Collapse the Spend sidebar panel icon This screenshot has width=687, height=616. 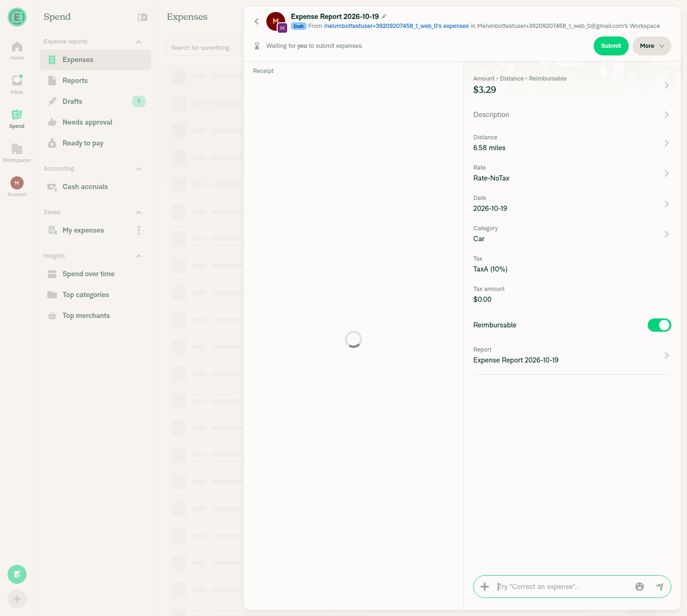coord(143,17)
